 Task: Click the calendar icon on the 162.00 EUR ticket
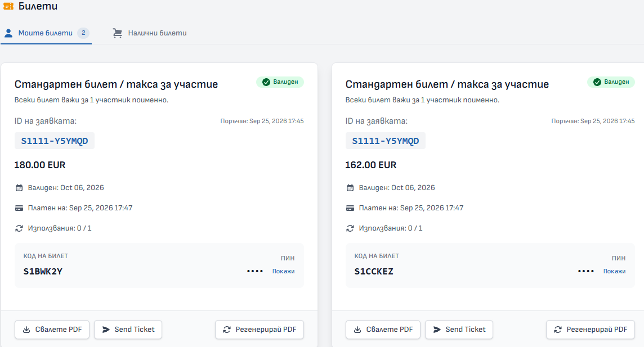[x=350, y=188]
